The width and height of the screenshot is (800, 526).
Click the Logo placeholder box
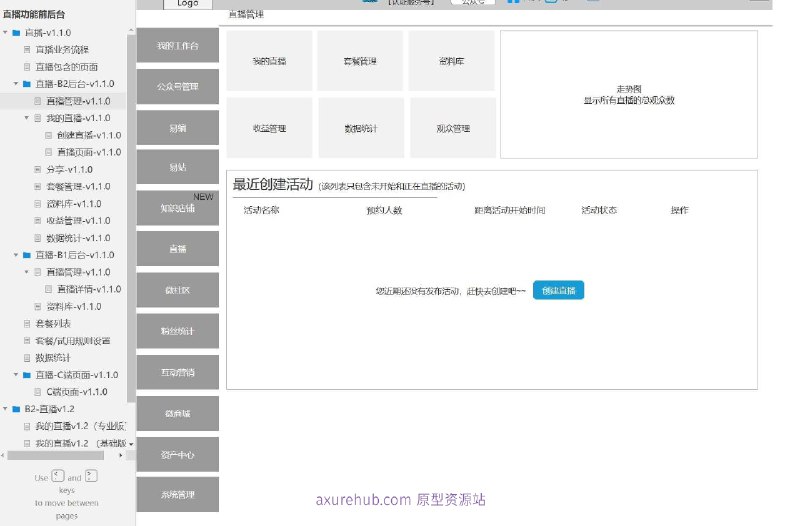187,4
